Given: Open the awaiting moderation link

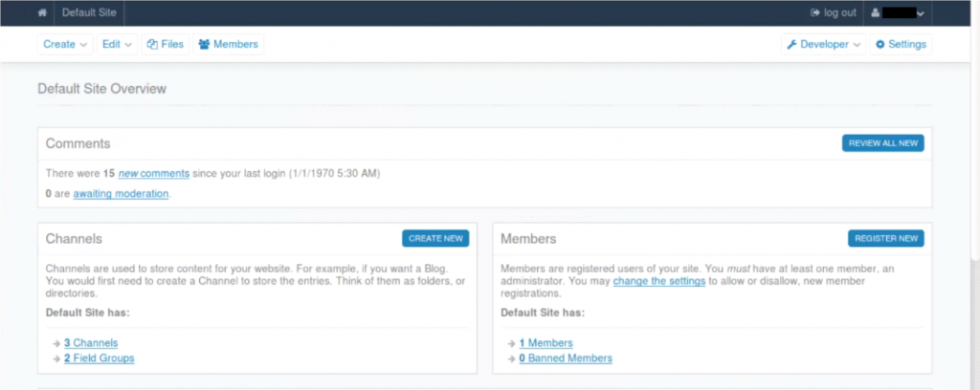Looking at the screenshot, I should pyautogui.click(x=121, y=193).
